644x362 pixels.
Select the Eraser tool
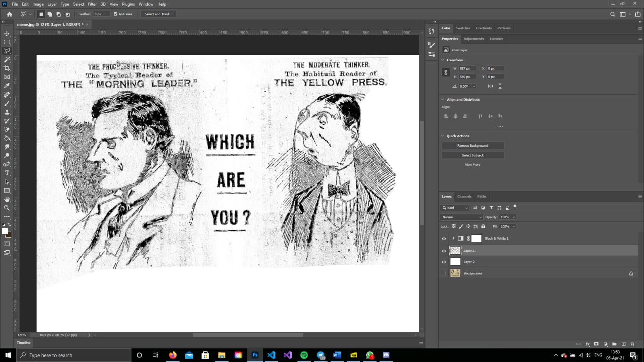tap(7, 129)
